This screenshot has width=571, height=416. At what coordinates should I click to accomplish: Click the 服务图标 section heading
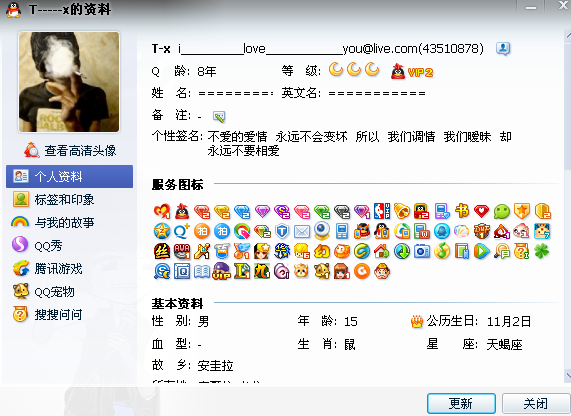177,184
